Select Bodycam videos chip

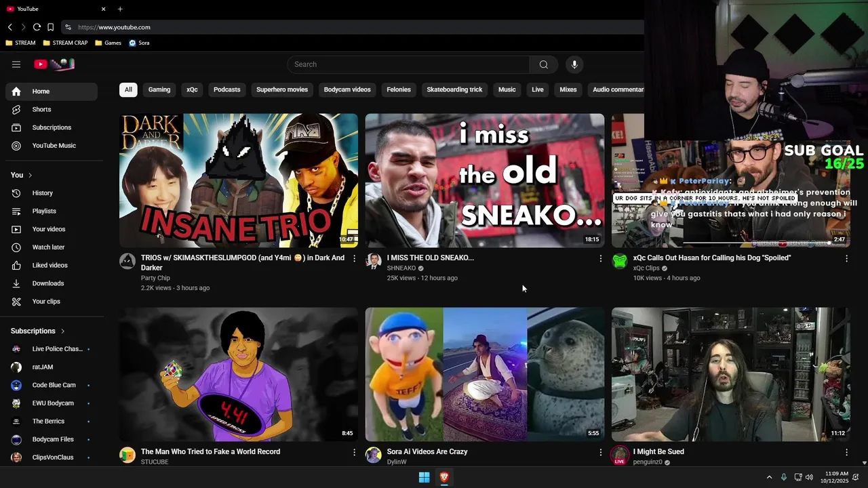click(347, 89)
